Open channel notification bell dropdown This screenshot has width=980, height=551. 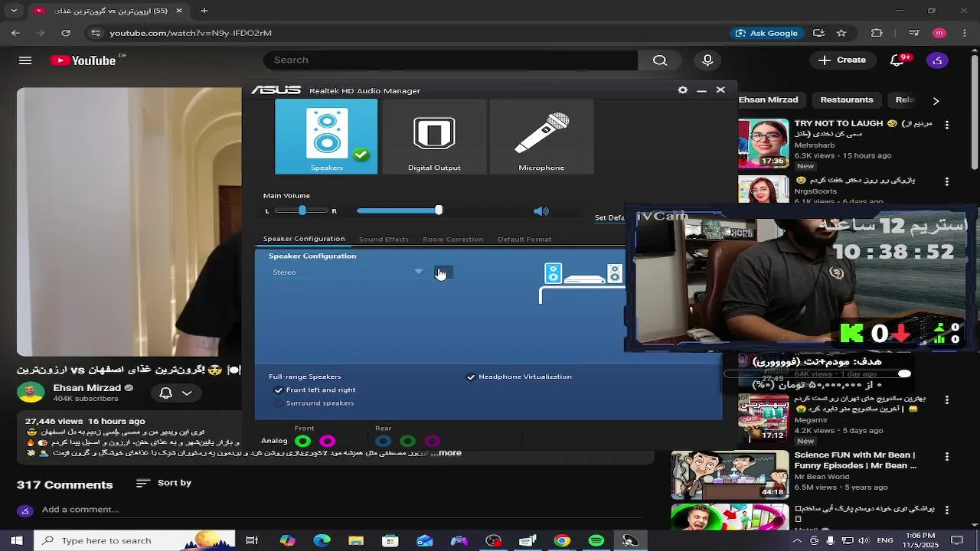click(x=176, y=393)
